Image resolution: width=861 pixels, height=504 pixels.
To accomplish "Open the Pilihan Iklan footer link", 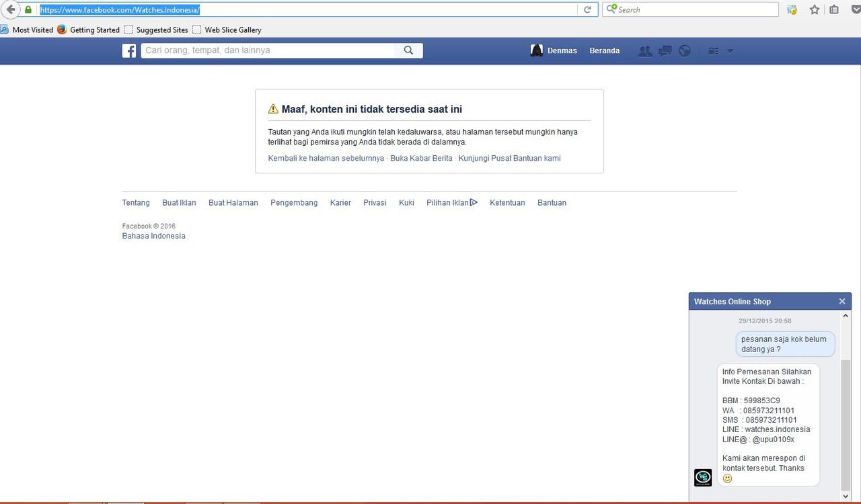I will tap(447, 202).
